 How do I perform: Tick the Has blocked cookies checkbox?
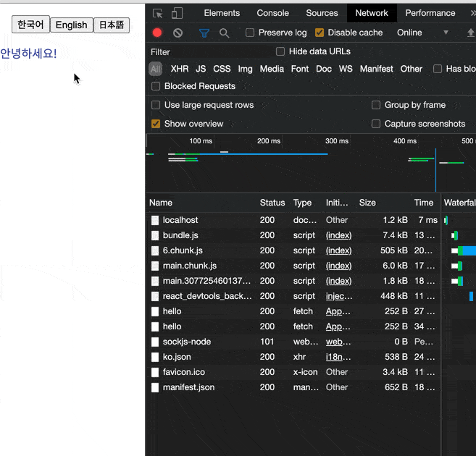tap(438, 69)
